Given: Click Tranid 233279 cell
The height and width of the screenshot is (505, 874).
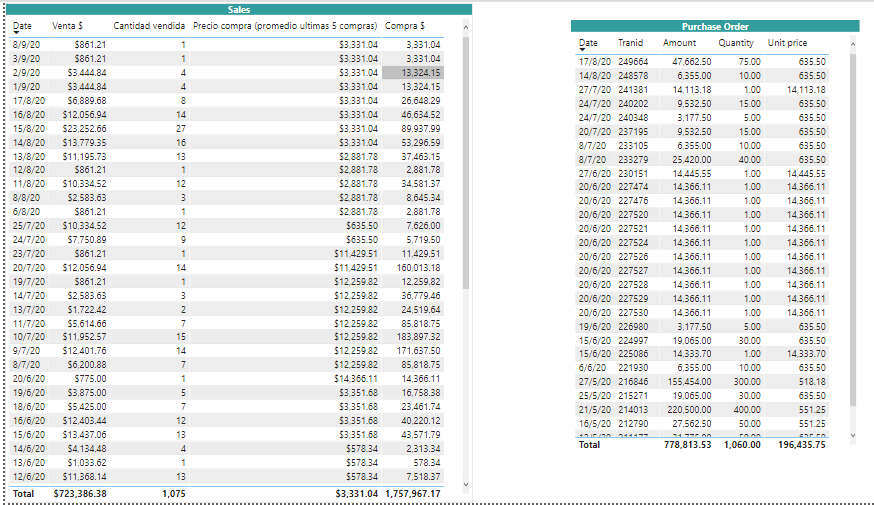Looking at the screenshot, I should click(x=633, y=159).
